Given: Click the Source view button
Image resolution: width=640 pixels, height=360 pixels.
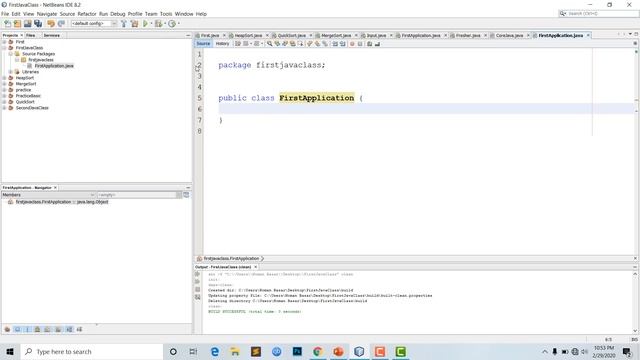Looking at the screenshot, I should point(203,44).
